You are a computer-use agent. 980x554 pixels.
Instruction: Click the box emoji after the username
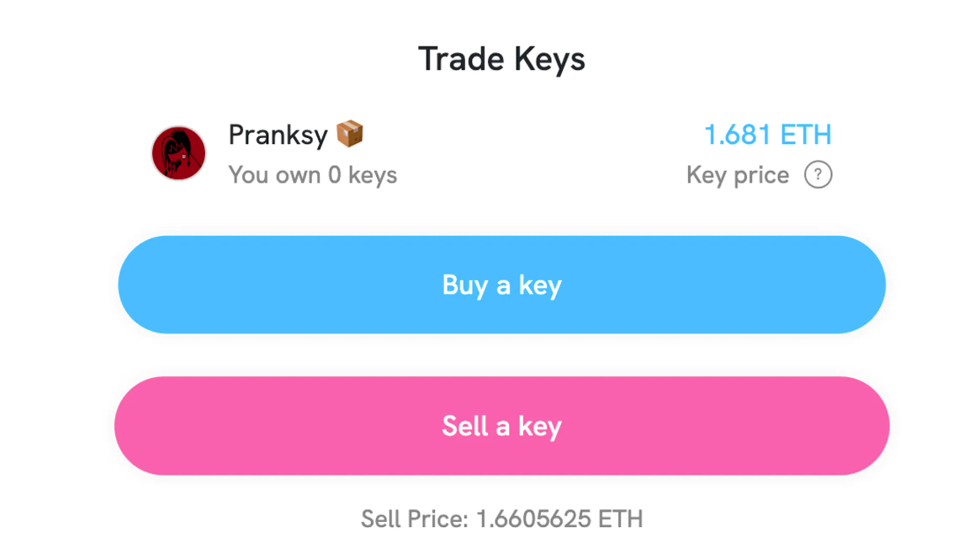[349, 134]
